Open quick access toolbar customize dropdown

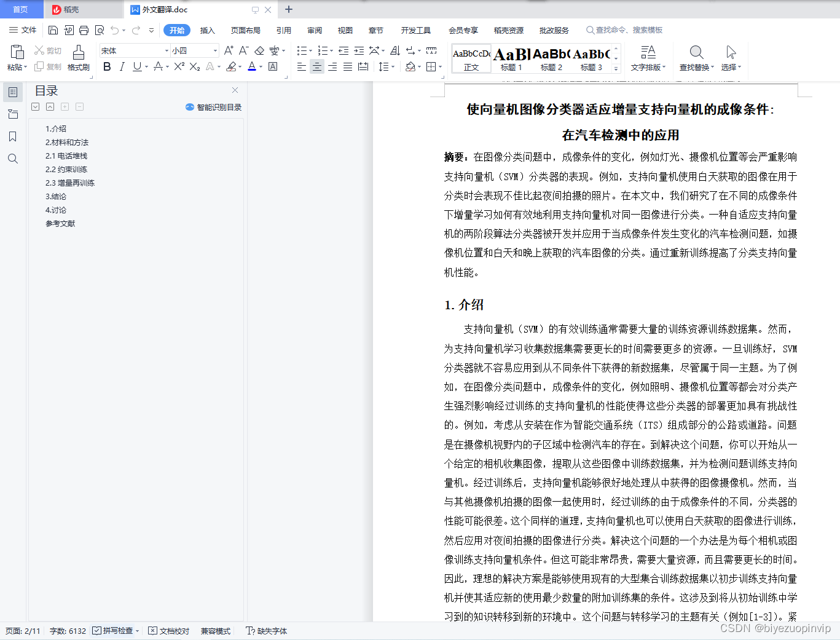click(x=152, y=30)
